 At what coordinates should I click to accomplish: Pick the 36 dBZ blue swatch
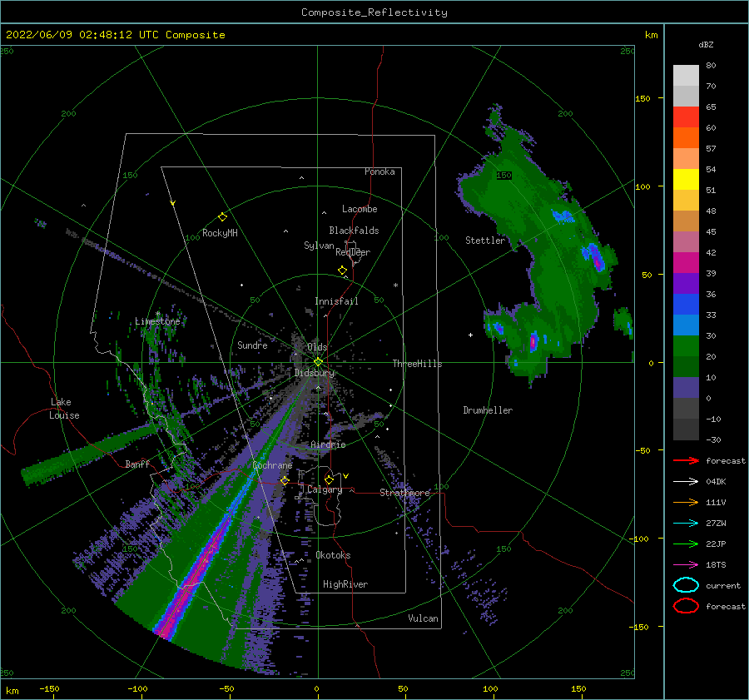tap(686, 304)
